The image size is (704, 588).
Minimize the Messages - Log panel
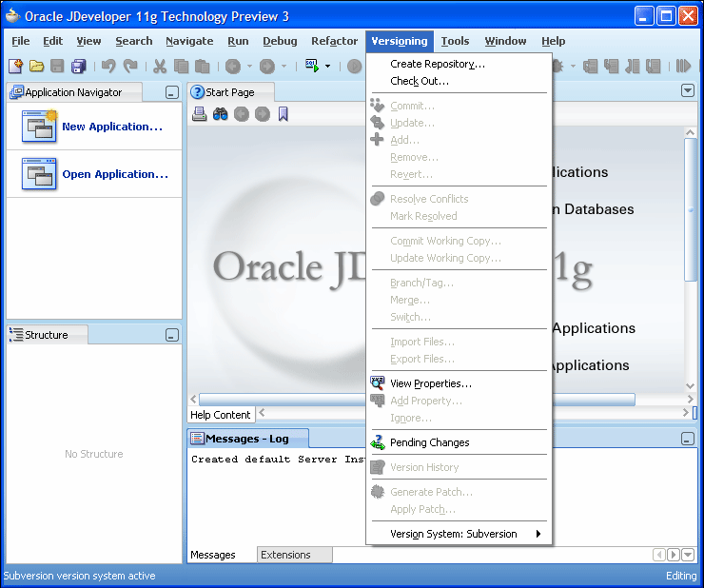(x=688, y=439)
